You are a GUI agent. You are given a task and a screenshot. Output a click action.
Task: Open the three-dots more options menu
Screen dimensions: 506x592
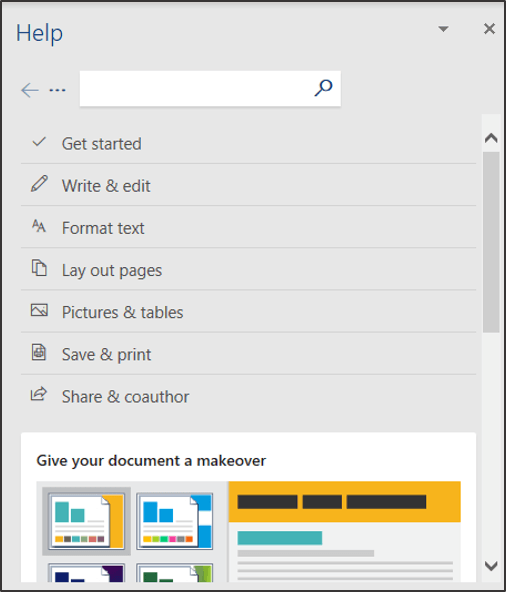pyautogui.click(x=57, y=90)
